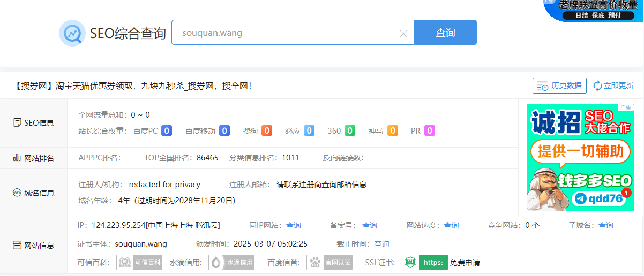Click the PR weight badge
Screen dimensions: 644x276
point(430,131)
